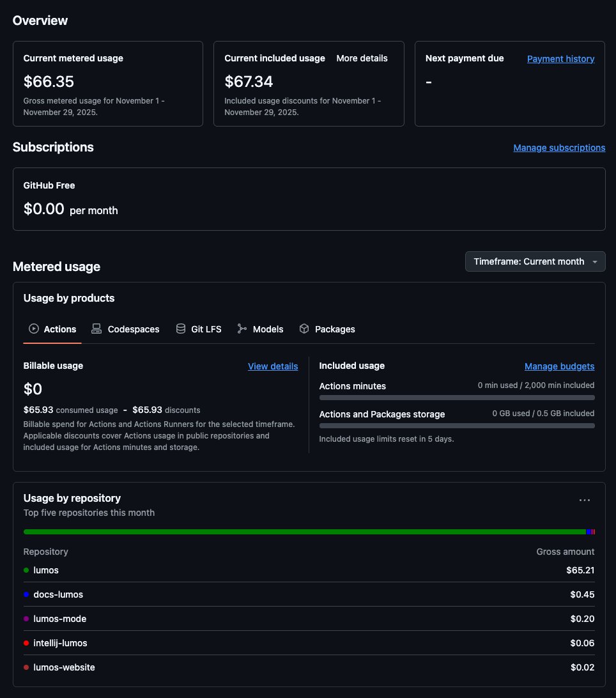Open the Payment history link
This screenshot has height=698, width=616.
(560, 59)
